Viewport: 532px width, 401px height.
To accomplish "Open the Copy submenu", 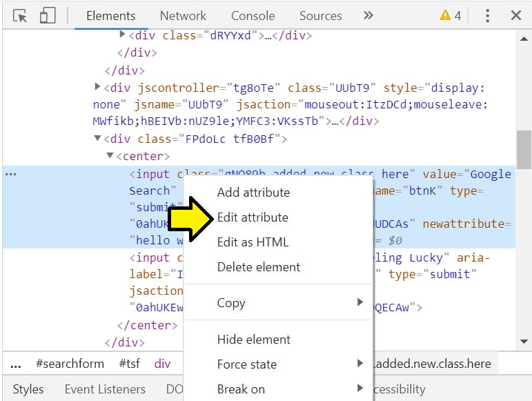I will click(231, 303).
